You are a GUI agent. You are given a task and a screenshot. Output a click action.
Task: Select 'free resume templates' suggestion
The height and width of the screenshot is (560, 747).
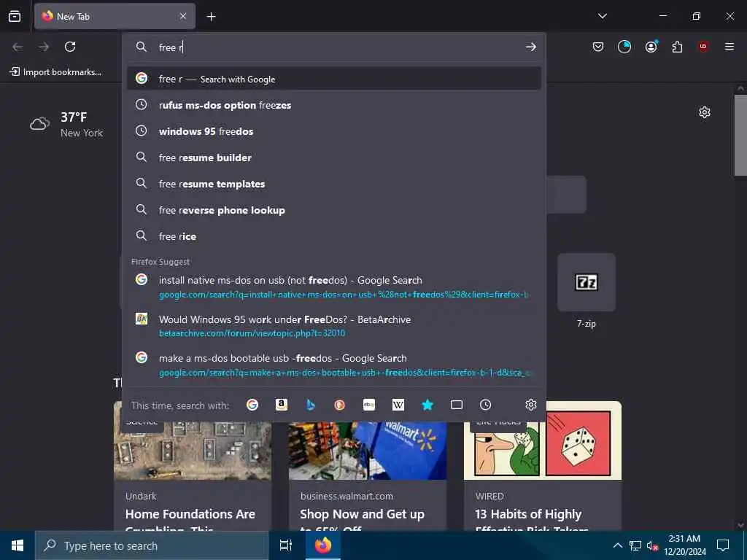334,183
